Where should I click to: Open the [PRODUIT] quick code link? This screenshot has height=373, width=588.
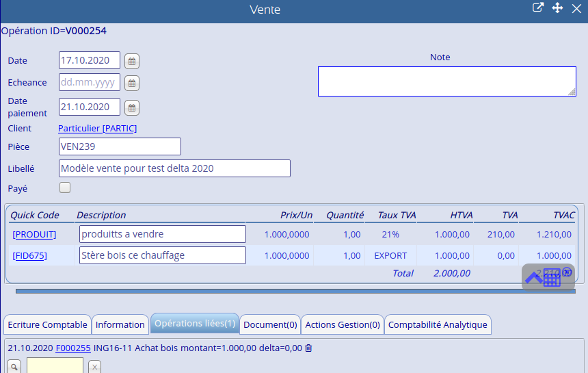tap(34, 235)
